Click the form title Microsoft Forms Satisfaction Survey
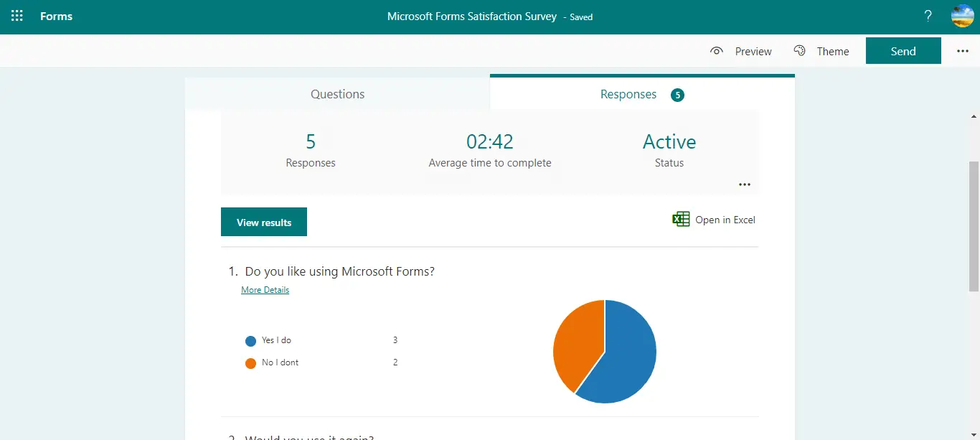The width and height of the screenshot is (980, 440). pyautogui.click(x=472, y=16)
